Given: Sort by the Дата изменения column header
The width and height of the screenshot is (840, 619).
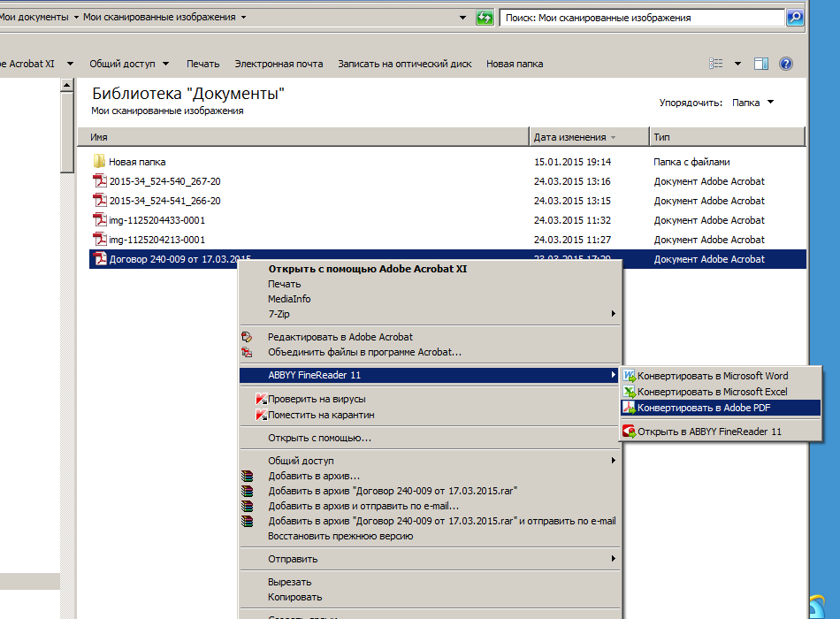Looking at the screenshot, I should 589,137.
